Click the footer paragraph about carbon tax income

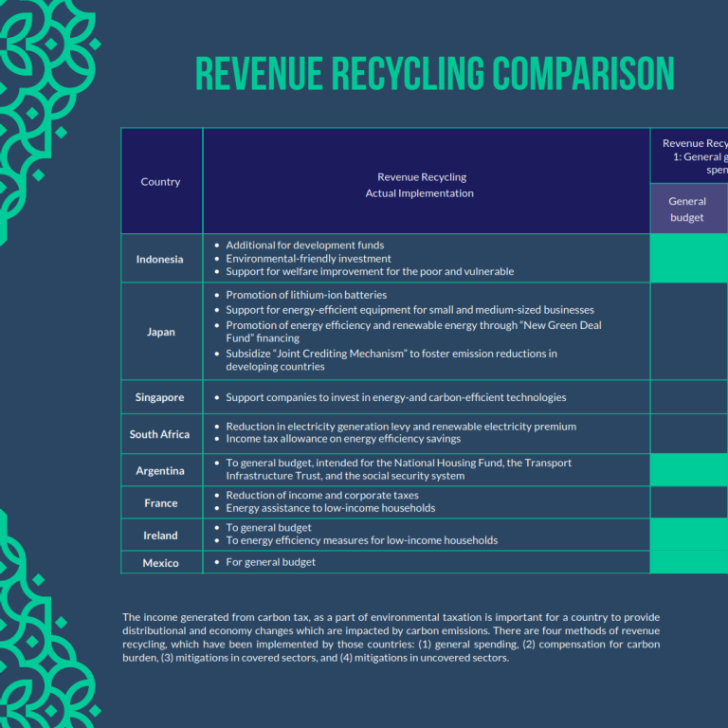click(x=391, y=637)
